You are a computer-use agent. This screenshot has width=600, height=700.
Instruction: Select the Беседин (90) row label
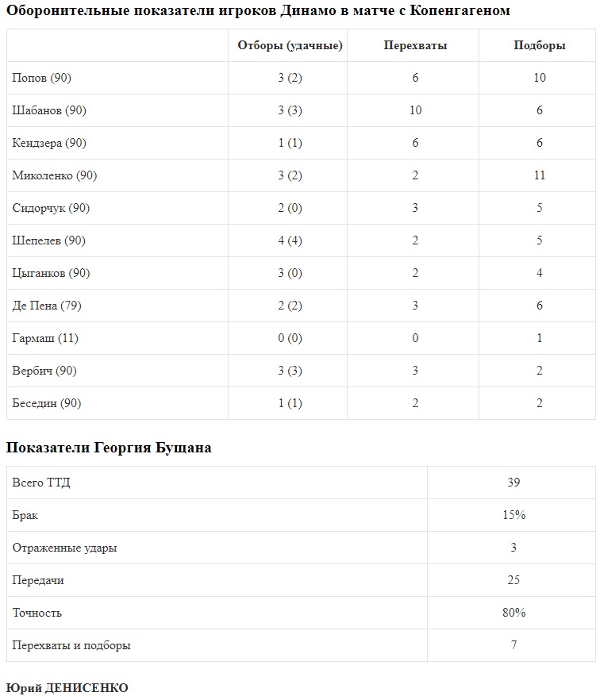click(47, 403)
